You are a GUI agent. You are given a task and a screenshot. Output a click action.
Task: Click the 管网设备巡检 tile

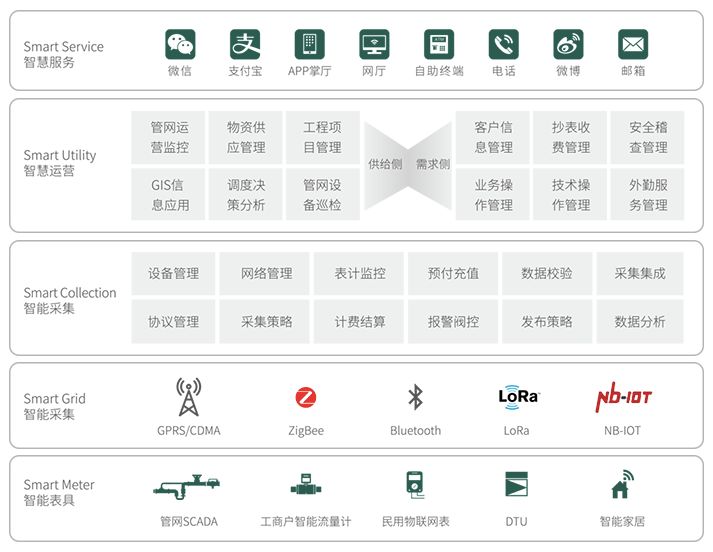323,194
